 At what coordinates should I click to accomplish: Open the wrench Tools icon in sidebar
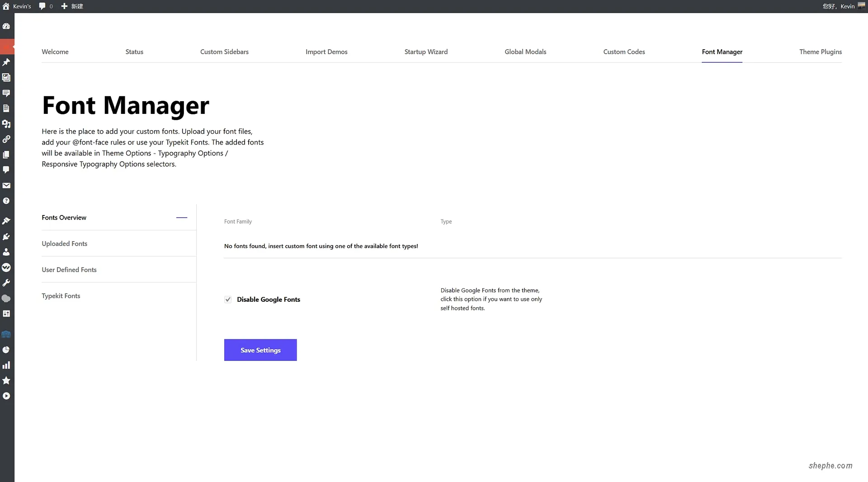(x=6, y=283)
